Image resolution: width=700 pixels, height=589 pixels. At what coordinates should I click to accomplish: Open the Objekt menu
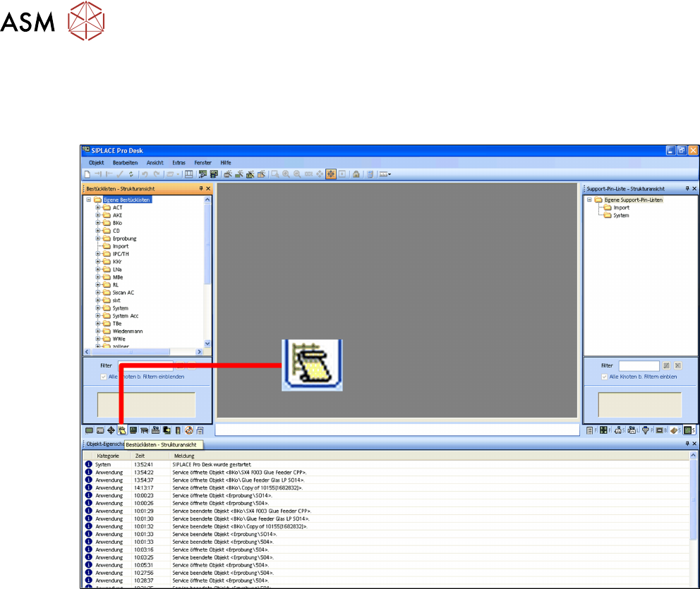(97, 163)
